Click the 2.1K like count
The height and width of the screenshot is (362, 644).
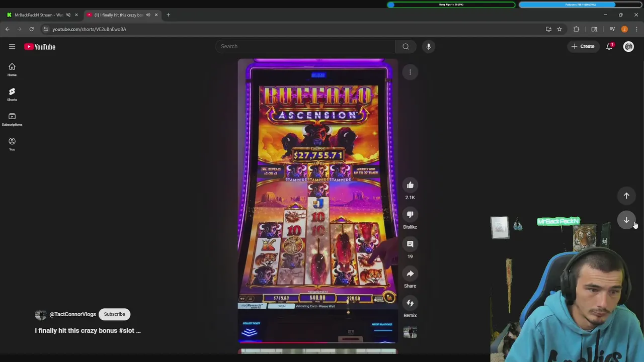(x=410, y=198)
